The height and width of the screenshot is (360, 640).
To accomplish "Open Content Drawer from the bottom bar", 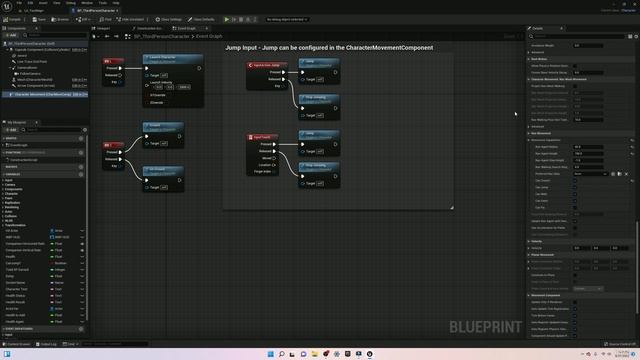I will pos(16,344).
